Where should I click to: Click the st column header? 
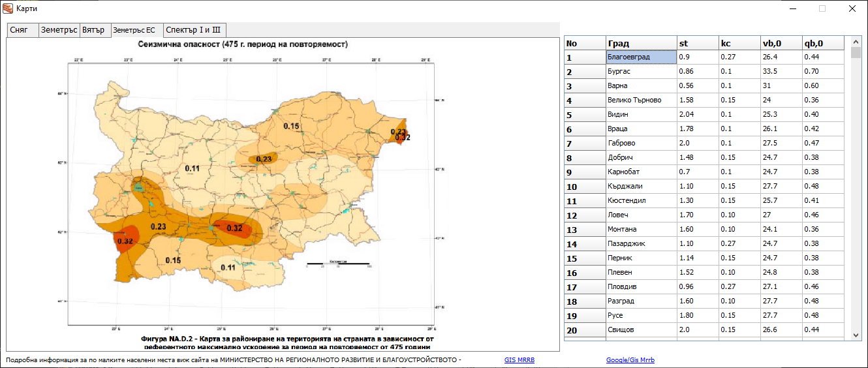(x=696, y=43)
